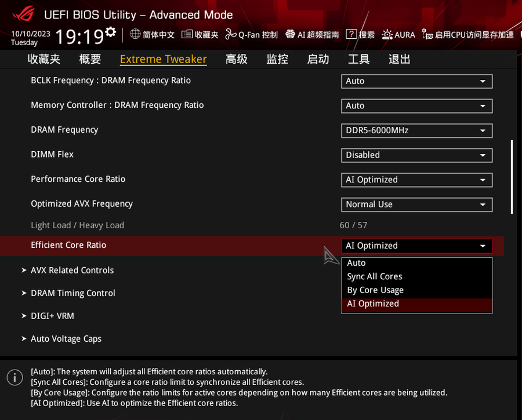Open the DIMM Flex dropdown
Screen dimensions: 522x420
click(x=416, y=155)
